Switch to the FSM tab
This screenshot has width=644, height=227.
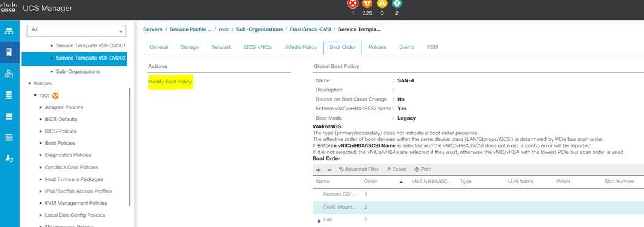click(x=432, y=47)
